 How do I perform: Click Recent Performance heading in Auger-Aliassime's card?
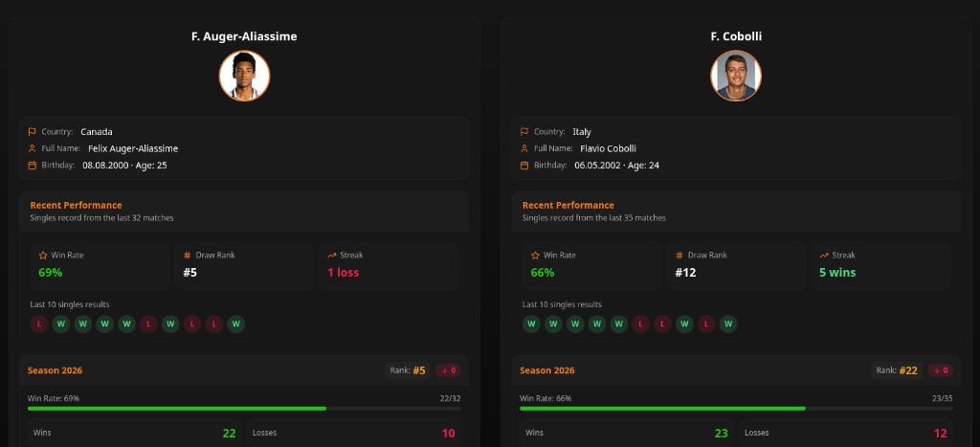coord(77,205)
